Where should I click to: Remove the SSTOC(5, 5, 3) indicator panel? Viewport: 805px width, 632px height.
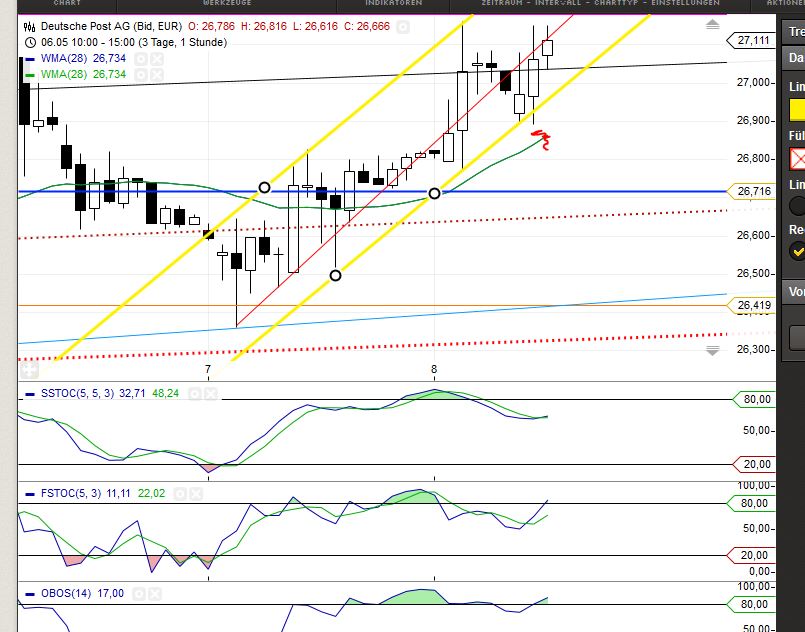[211, 394]
